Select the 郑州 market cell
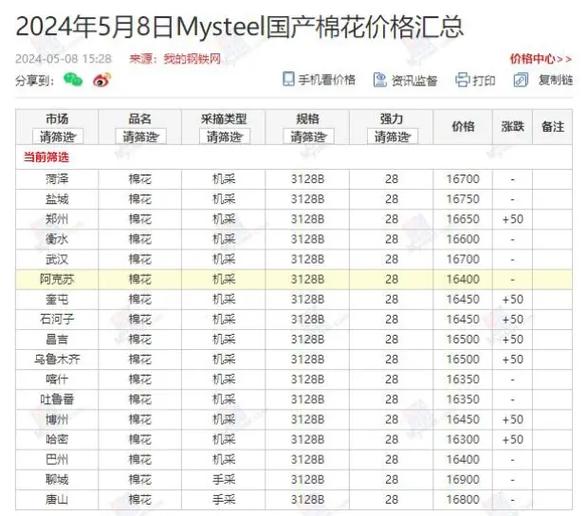Image resolution: width=588 pixels, height=516 pixels. tap(57, 219)
